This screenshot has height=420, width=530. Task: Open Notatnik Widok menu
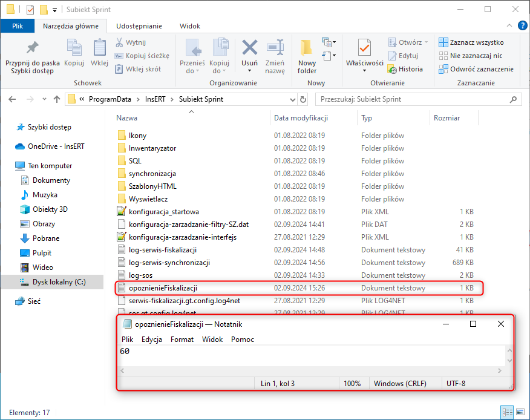(212, 340)
